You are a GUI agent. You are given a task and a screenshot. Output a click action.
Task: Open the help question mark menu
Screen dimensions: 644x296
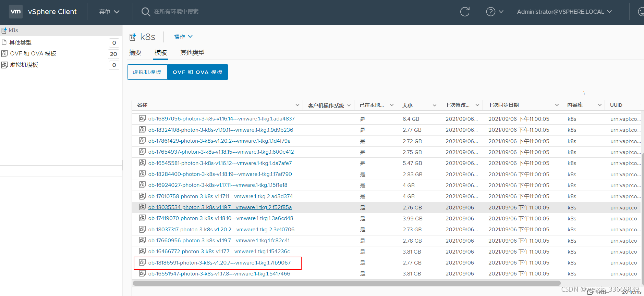tap(495, 12)
